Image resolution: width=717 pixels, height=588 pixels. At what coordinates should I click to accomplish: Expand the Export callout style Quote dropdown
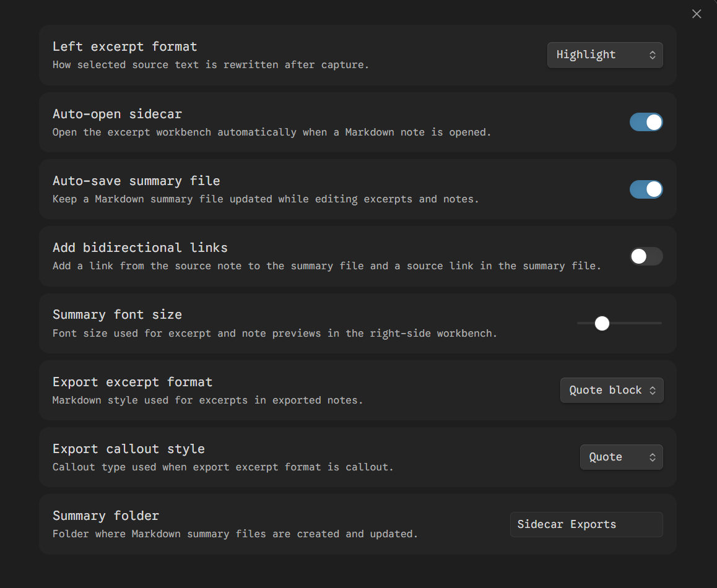pyautogui.click(x=622, y=457)
